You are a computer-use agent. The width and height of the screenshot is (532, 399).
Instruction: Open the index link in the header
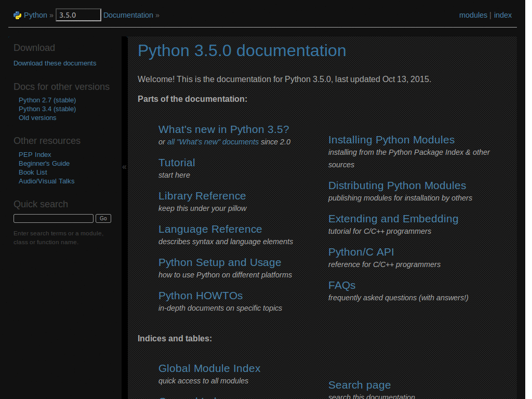click(502, 15)
